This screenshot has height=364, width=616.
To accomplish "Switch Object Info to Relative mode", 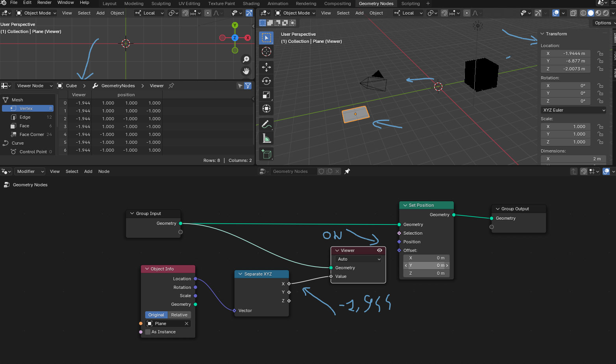I will point(179,315).
